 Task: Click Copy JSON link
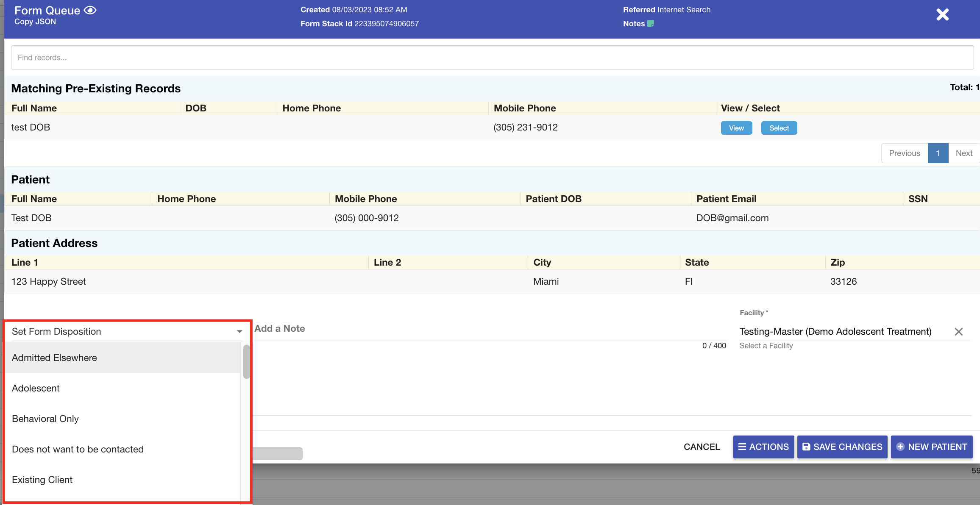35,22
